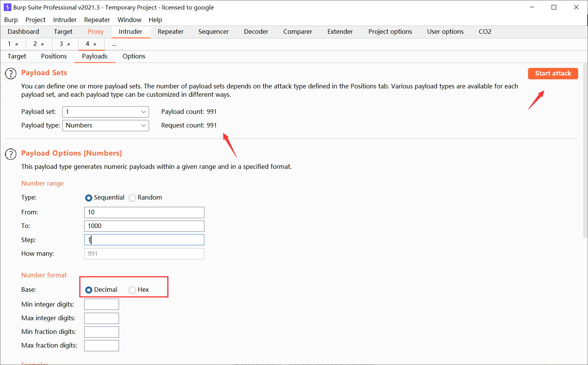This screenshot has height=365, width=588.
Task: Click the From number field
Action: (144, 212)
